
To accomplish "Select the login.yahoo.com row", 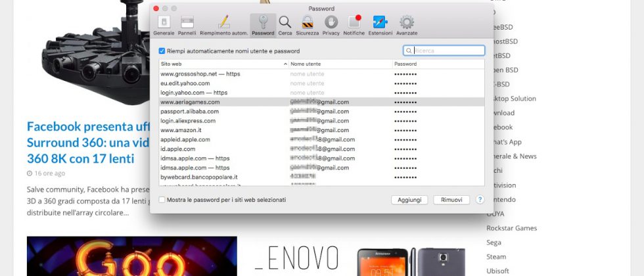I will (x=321, y=93).
